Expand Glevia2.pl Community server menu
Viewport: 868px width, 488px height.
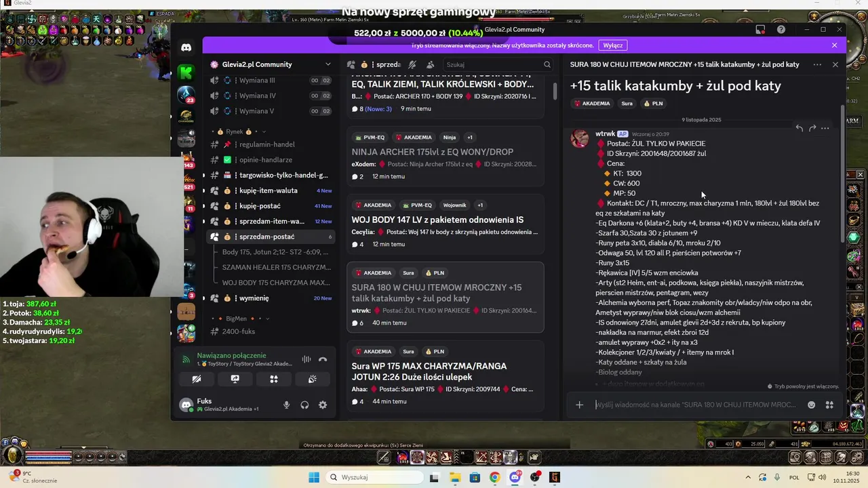[328, 64]
